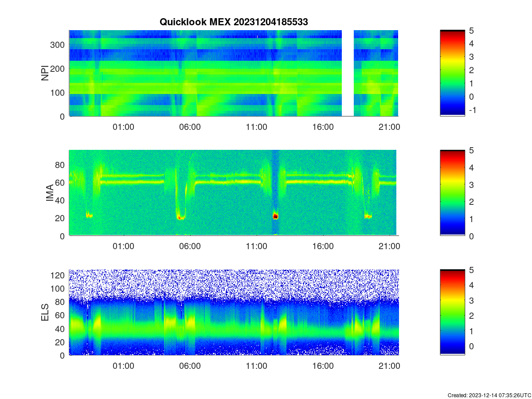This screenshot has height=399, width=532.
Task: Select the NPI y-axis label
Action: point(45,73)
